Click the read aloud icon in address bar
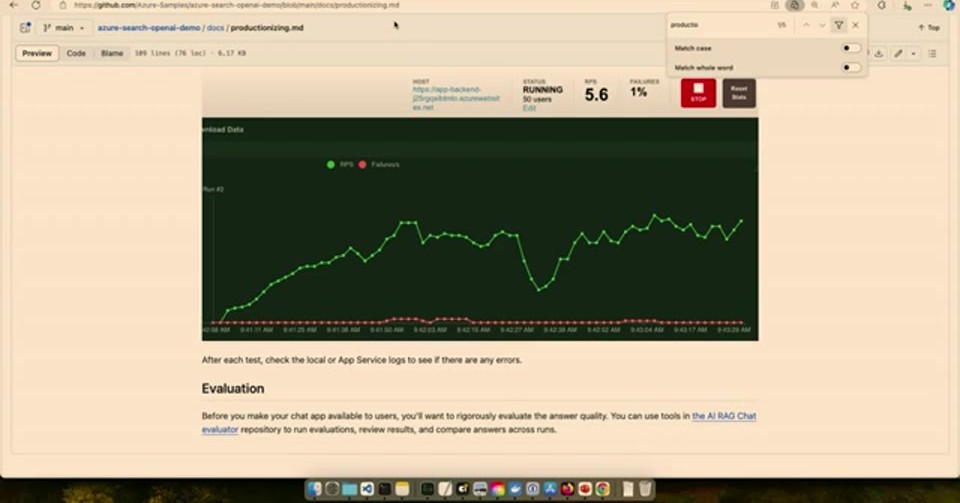This screenshot has height=503, width=960. click(x=834, y=5)
